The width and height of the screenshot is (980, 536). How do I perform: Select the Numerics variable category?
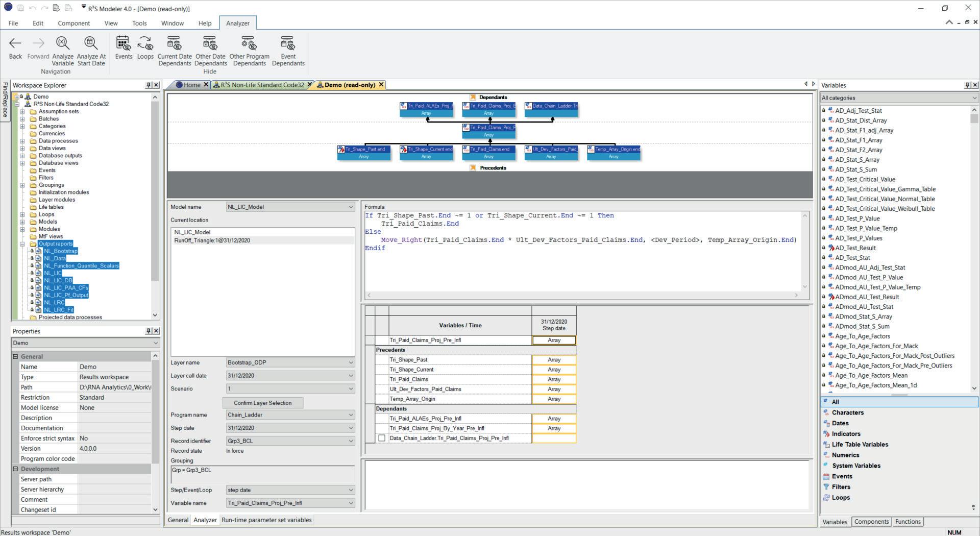point(845,455)
